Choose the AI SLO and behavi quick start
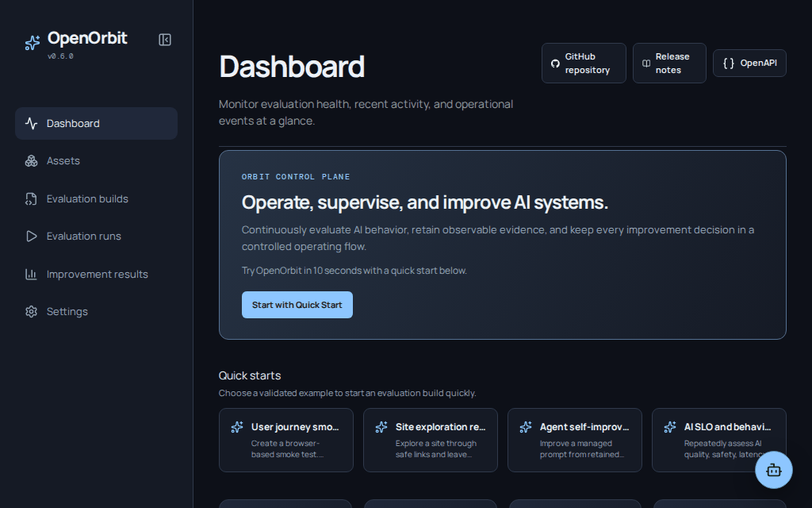 pyautogui.click(x=718, y=440)
